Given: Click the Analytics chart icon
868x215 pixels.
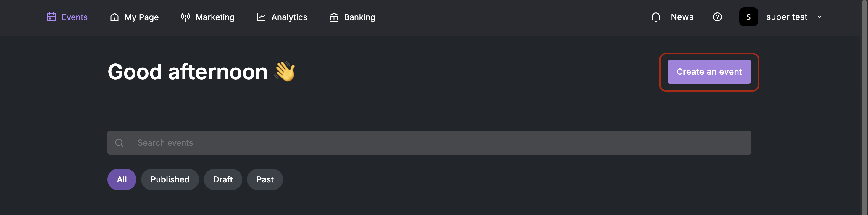Looking at the screenshot, I should pyautogui.click(x=261, y=17).
